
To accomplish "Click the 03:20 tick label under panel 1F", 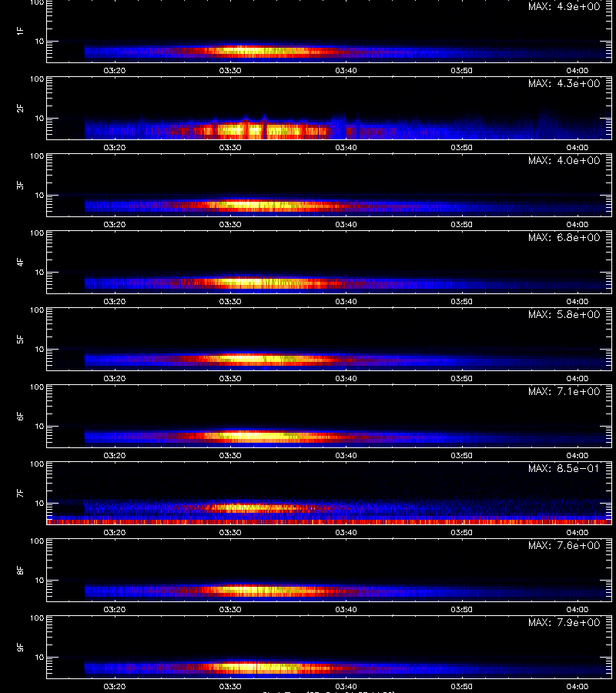I will [x=115, y=70].
